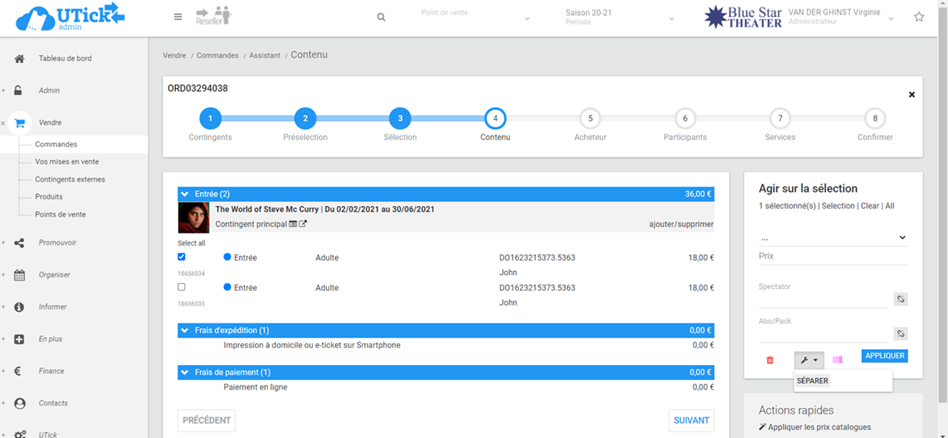Image resolution: width=948 pixels, height=438 pixels.
Task: Click the link icon beside Spectator field
Action: point(900,299)
